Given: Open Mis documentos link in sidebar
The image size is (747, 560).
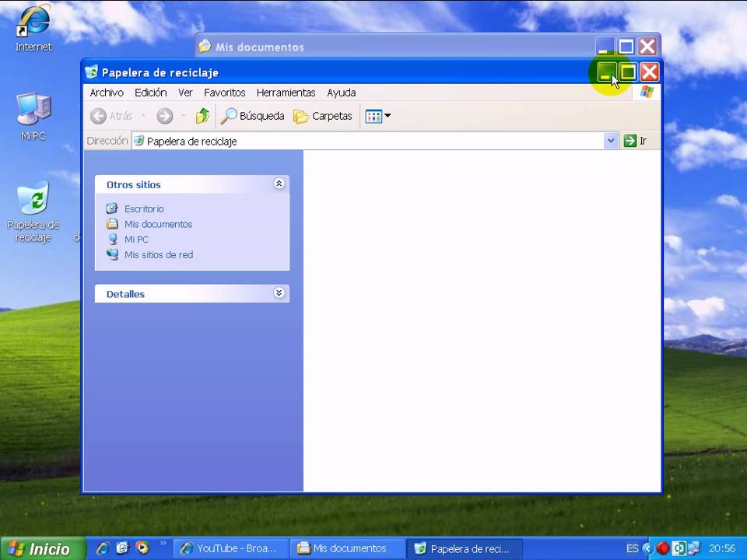Looking at the screenshot, I should click(158, 224).
